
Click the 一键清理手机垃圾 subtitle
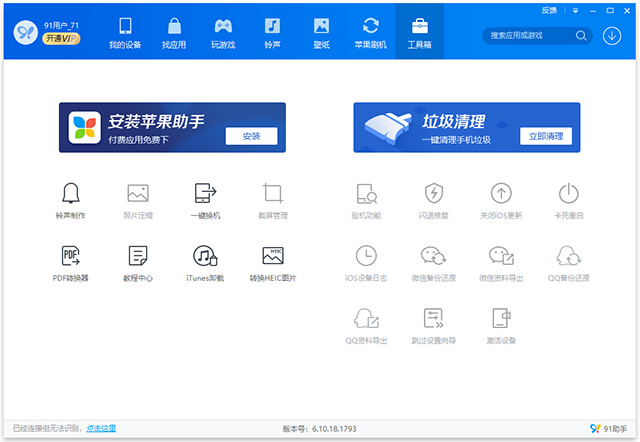[x=456, y=140]
